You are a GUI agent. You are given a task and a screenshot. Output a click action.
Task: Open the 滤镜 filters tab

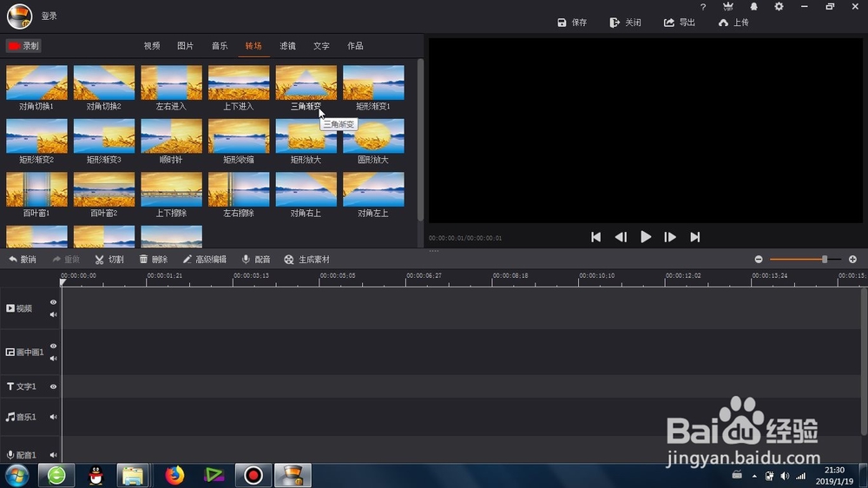click(287, 46)
